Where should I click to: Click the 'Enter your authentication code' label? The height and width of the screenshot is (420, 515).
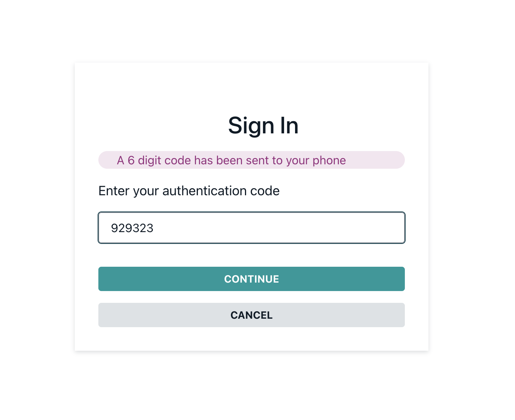tap(189, 191)
